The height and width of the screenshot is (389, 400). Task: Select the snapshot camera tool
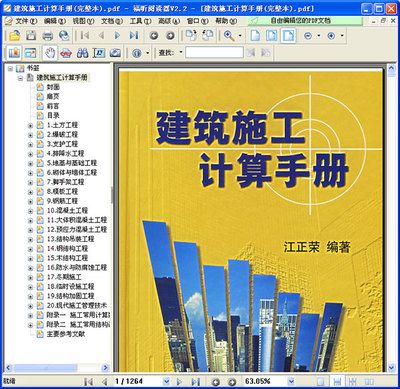[x=115, y=53]
